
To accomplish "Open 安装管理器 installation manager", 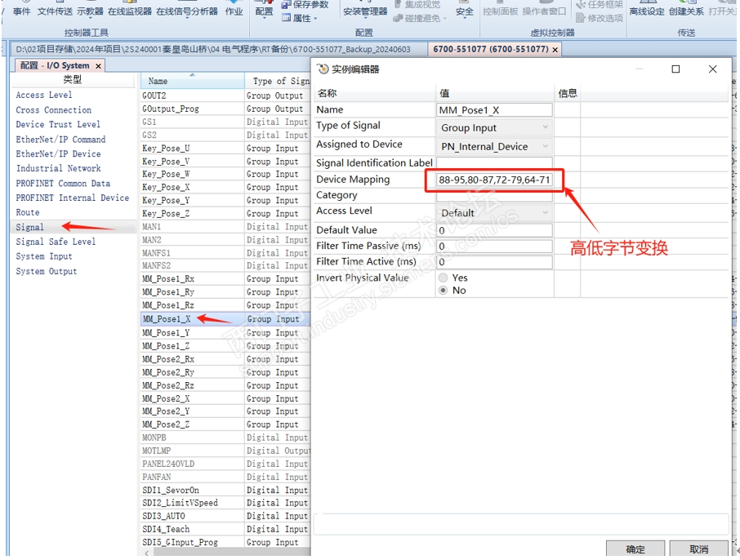I will click(365, 11).
